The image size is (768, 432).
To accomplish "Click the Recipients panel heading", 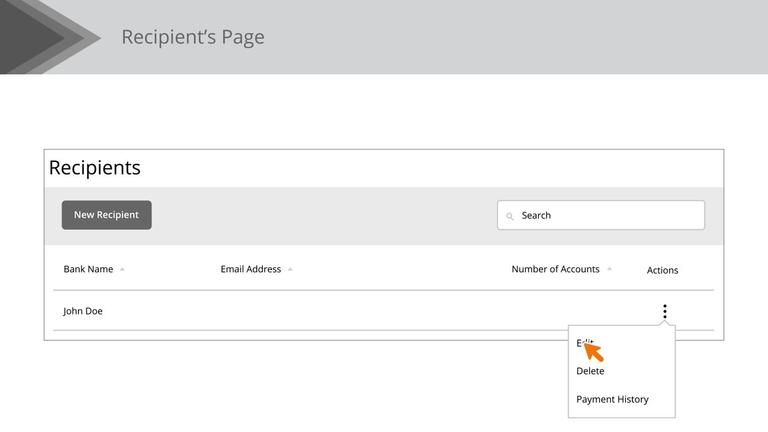I will click(x=95, y=168).
